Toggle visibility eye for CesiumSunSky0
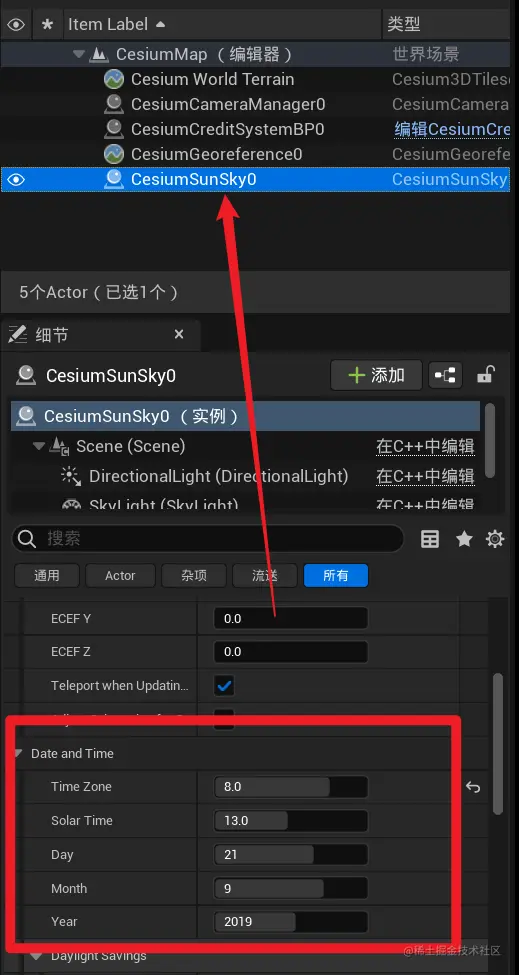Viewport: 519px width, 975px height. click(x=16, y=180)
